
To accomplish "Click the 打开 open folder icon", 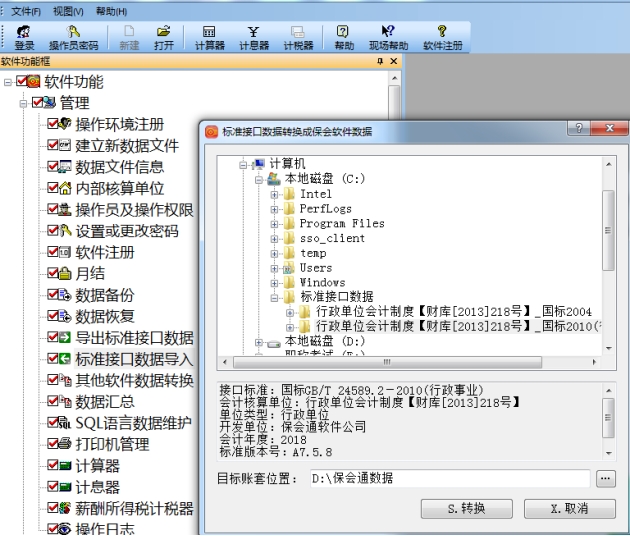I will 164,37.
